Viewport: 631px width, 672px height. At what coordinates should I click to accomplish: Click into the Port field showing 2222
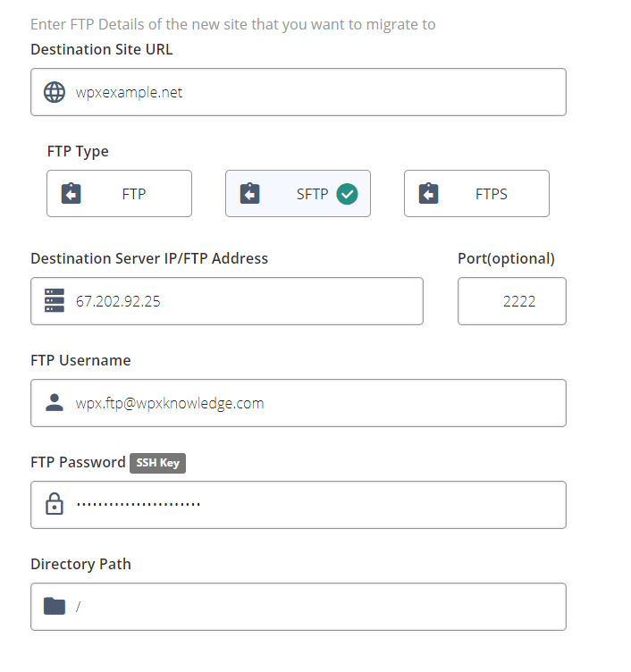click(x=512, y=301)
